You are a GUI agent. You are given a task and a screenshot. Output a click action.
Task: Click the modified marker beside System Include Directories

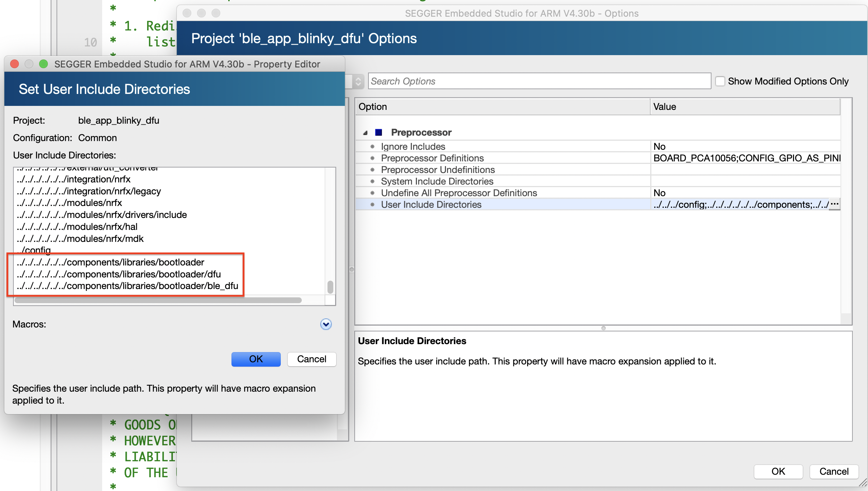(x=372, y=181)
